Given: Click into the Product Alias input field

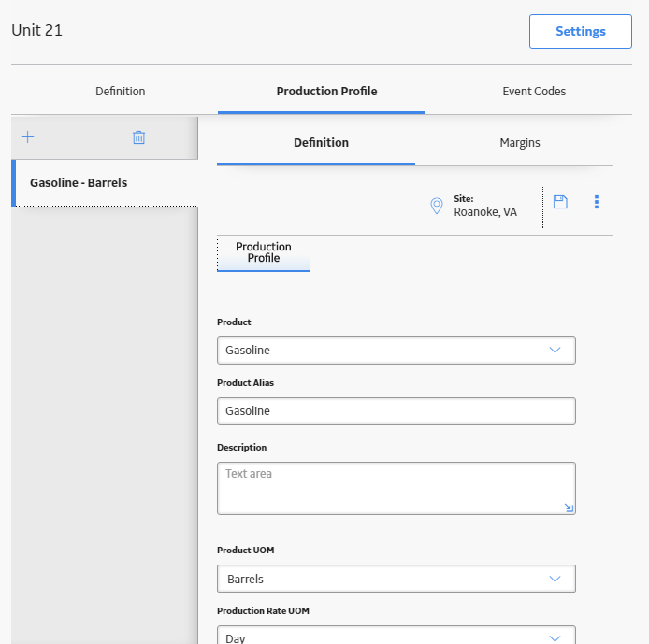Looking at the screenshot, I should pyautogui.click(x=397, y=411).
